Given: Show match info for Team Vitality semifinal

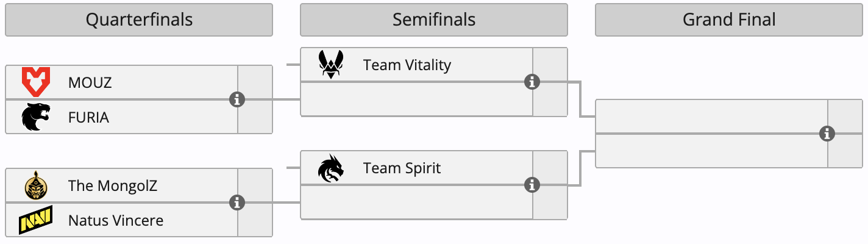Looking at the screenshot, I should [532, 82].
